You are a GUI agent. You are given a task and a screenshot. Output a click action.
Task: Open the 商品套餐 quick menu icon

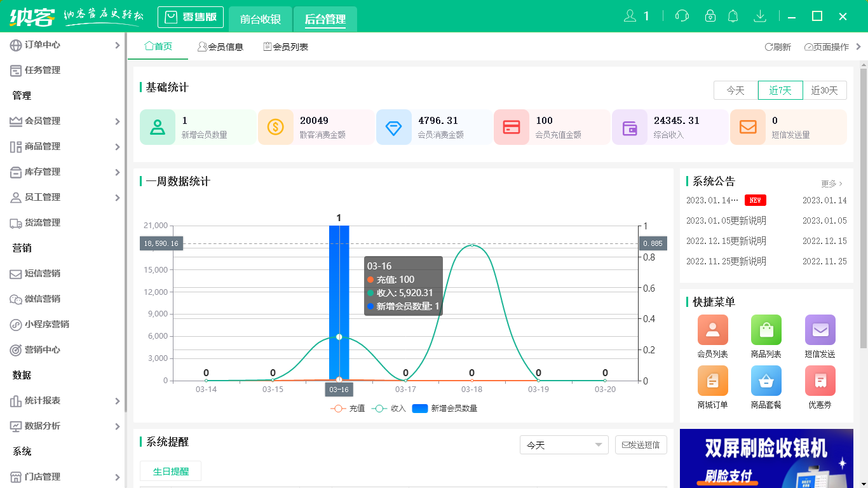click(766, 381)
